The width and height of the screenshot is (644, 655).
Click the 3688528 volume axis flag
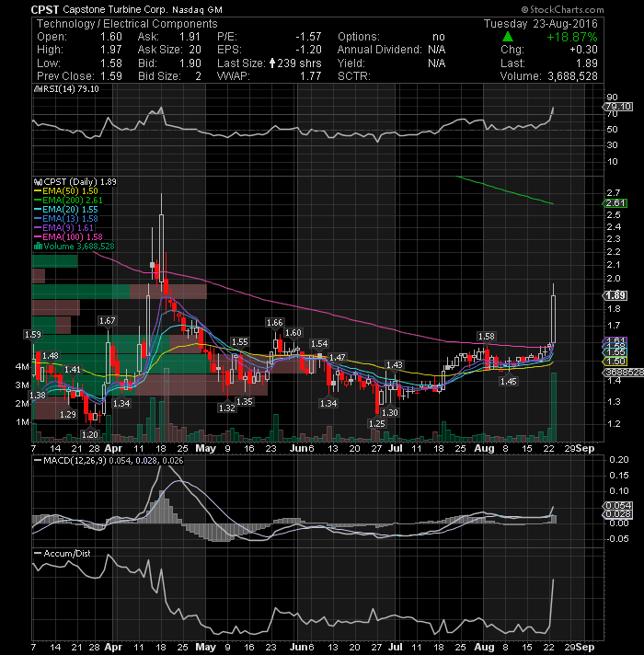[x=623, y=373]
